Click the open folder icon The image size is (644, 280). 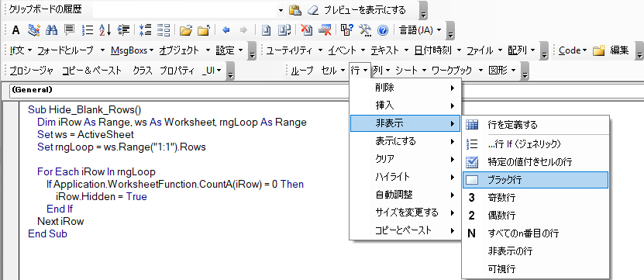(186, 29)
